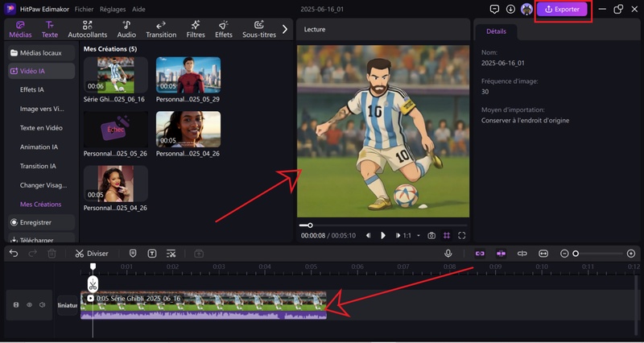Open the Médias tab
644x343 pixels.
[20, 30]
